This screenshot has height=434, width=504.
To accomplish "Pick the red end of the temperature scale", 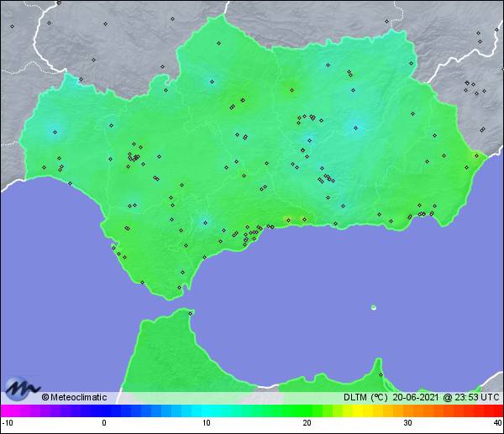I will 496,410.
